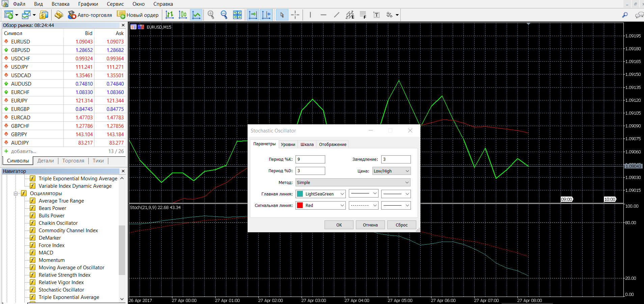Switch to the Шкала tab
644x304 pixels.
307,144
